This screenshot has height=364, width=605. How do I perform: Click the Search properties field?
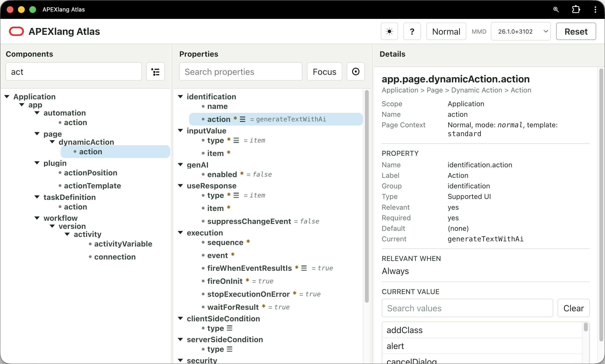(x=241, y=72)
